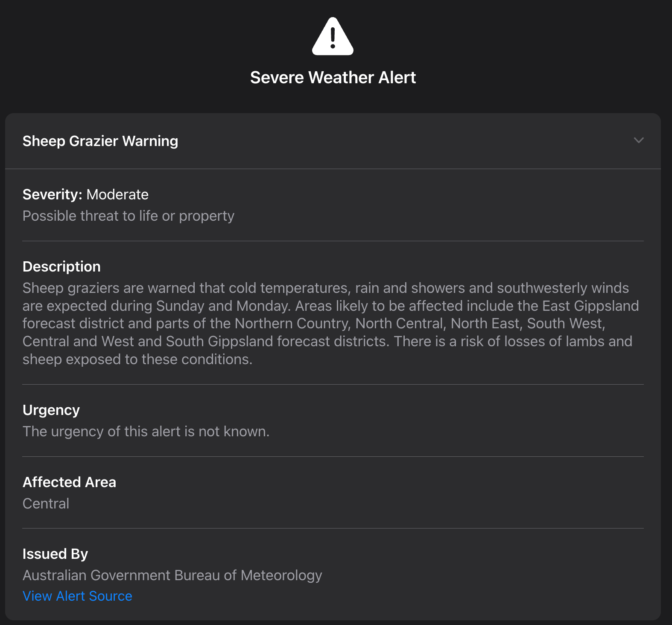Click the Severity label

52,195
